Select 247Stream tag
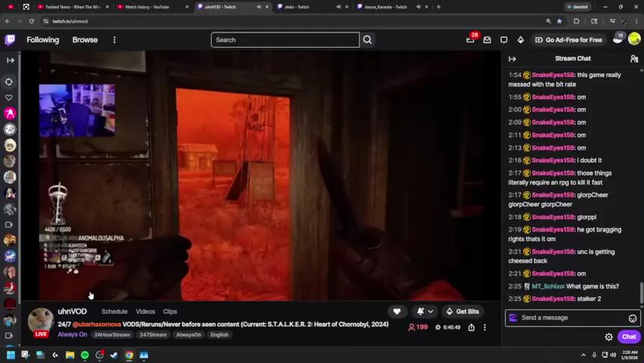The image size is (644, 363). (x=153, y=335)
